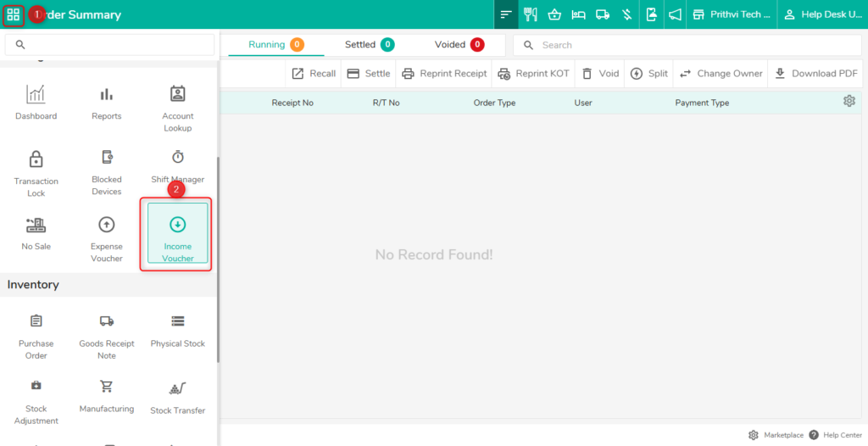Open the order summary list icon in header
The height and width of the screenshot is (446, 868).
coord(506,14)
